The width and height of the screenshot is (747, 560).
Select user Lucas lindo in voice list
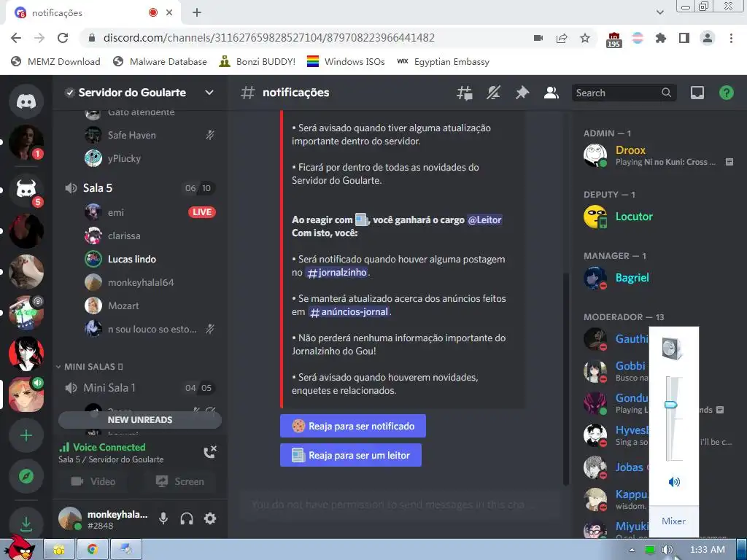[x=150, y=259]
